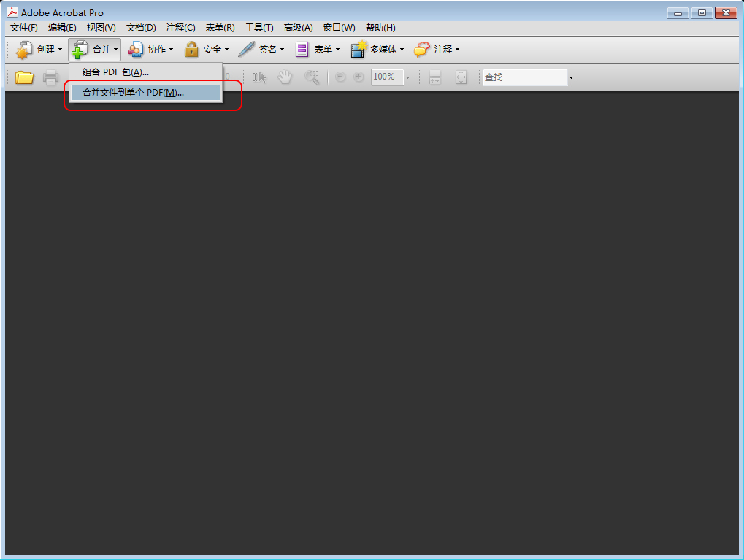Click the Fit One Full Page icon
Screen dimensions: 744x560
[461, 77]
